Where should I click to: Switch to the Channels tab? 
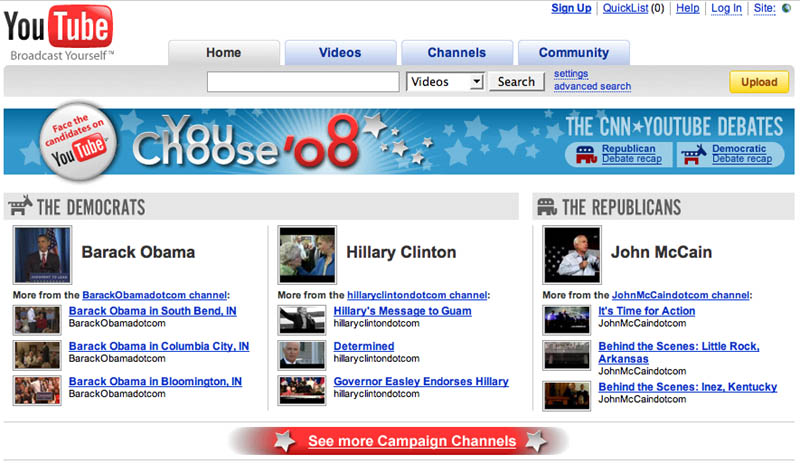[x=457, y=53]
